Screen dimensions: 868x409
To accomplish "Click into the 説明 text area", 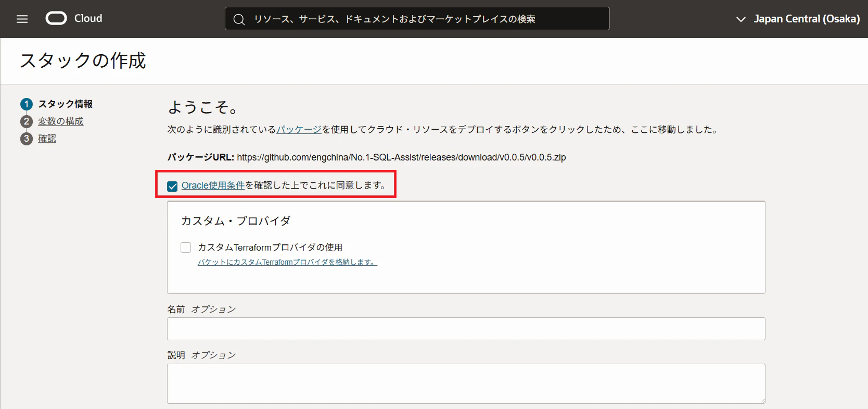I will (466, 383).
